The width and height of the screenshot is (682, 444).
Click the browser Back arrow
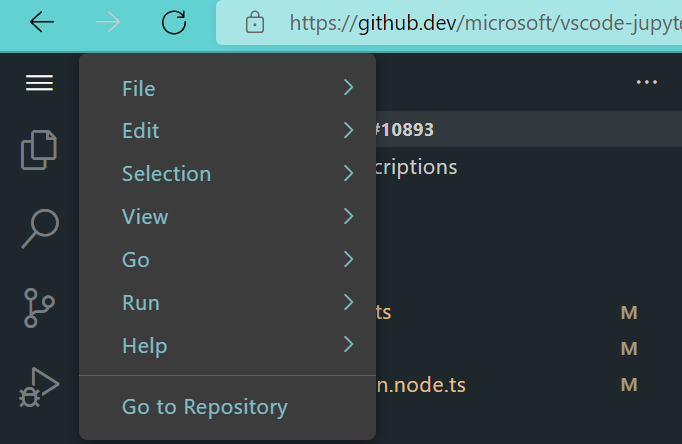pyautogui.click(x=42, y=22)
